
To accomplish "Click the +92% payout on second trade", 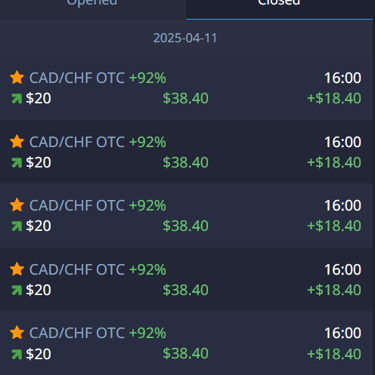I will pyautogui.click(x=147, y=142).
